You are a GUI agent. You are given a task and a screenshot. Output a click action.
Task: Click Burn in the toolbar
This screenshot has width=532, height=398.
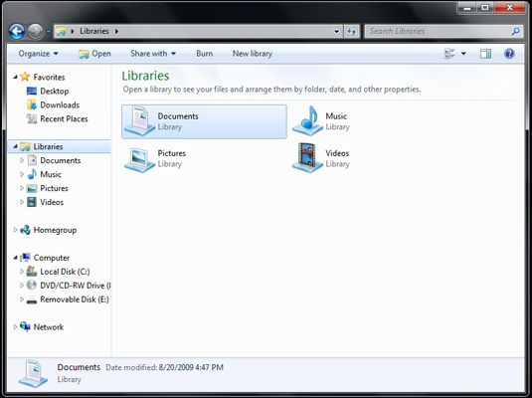point(204,54)
